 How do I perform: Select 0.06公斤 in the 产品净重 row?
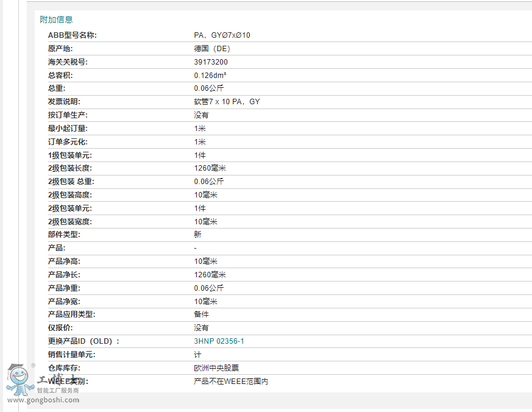(208, 288)
